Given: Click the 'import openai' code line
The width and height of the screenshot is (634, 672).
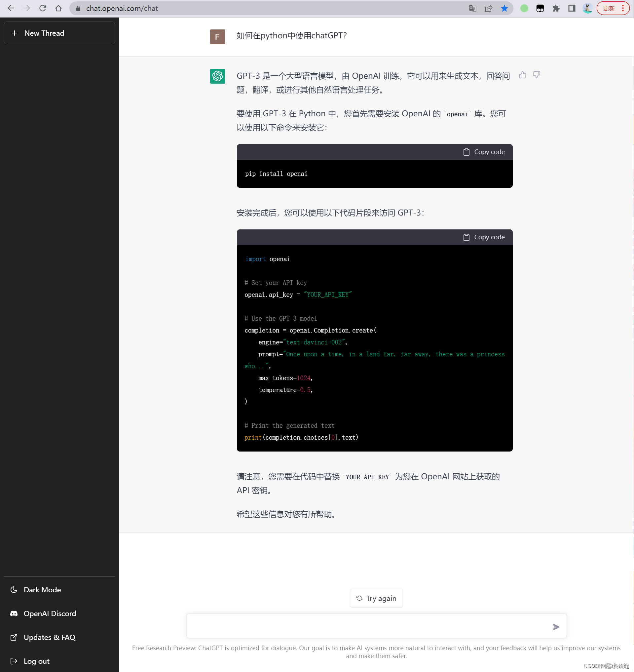Looking at the screenshot, I should 267,259.
